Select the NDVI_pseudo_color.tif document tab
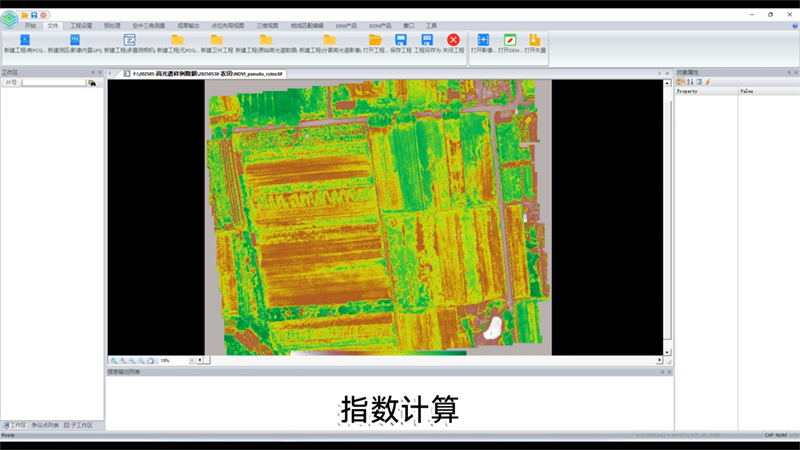The width and height of the screenshot is (800, 450). [x=204, y=74]
